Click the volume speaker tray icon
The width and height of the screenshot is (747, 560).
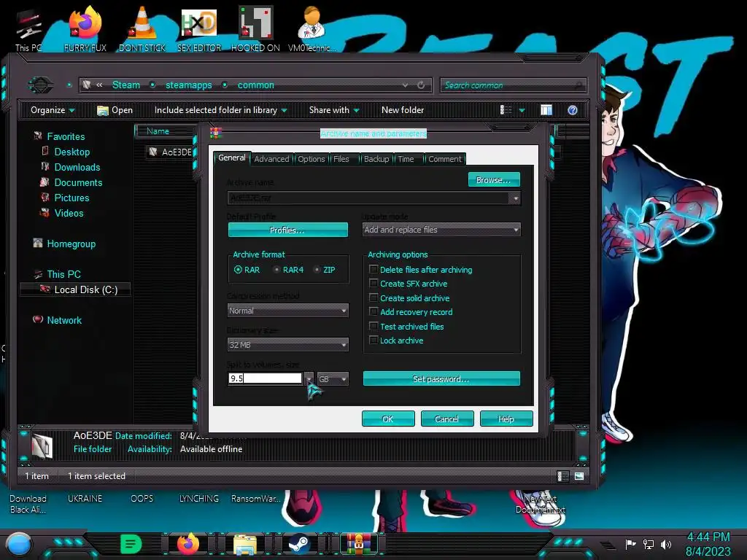coord(666,544)
